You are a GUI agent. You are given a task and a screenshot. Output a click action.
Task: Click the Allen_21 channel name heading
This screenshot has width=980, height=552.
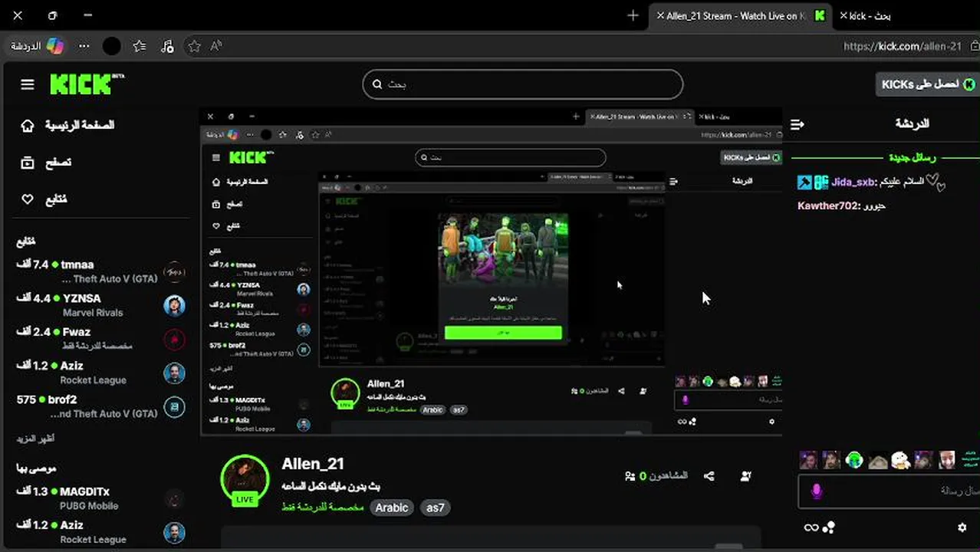click(313, 464)
